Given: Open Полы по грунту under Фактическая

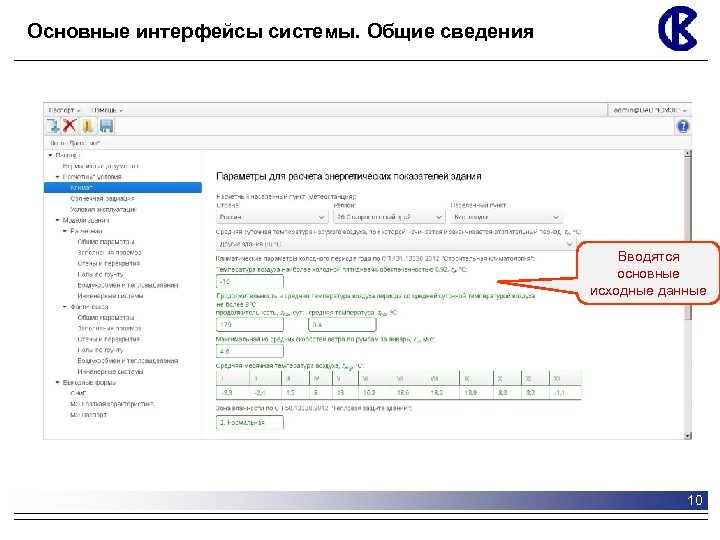Looking at the screenshot, I should 100,350.
